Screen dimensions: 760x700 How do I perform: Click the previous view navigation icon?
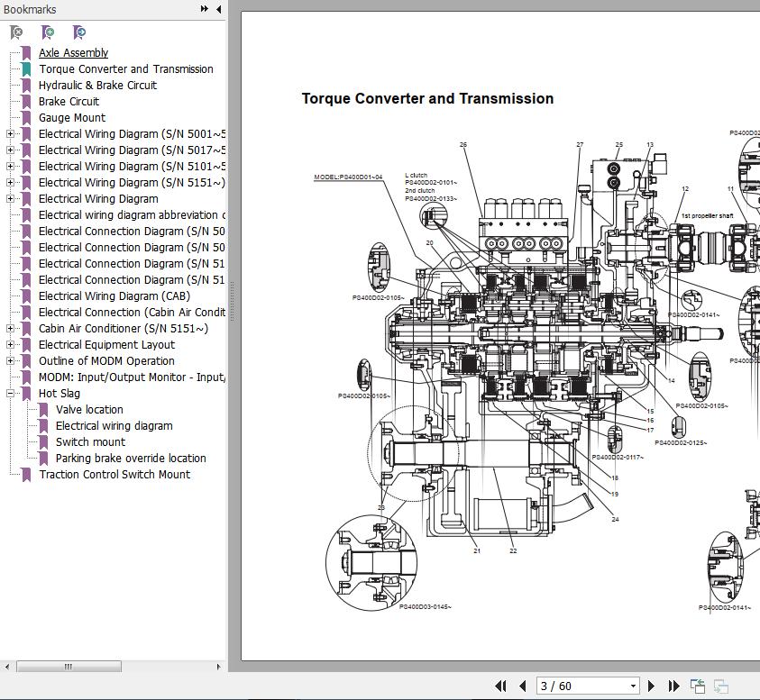[x=698, y=686]
